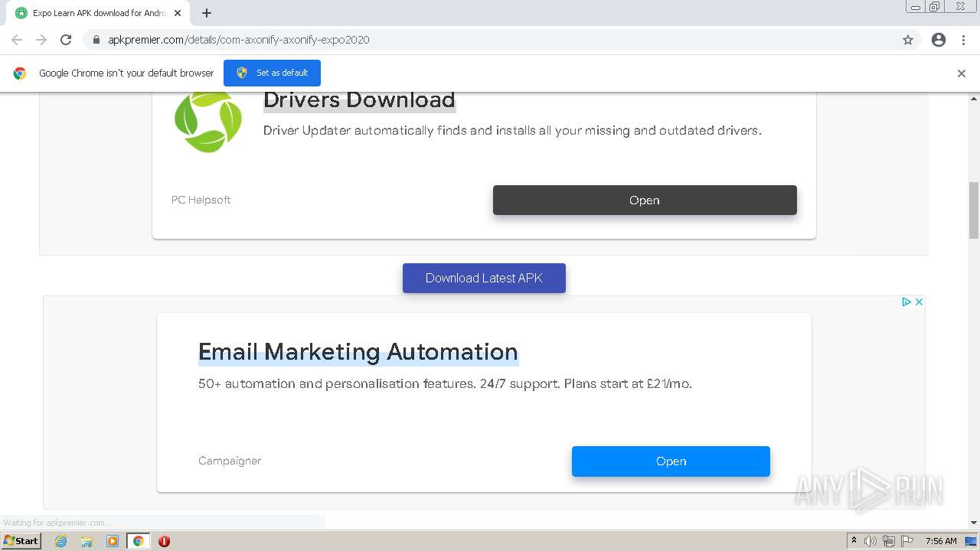Image resolution: width=980 pixels, height=551 pixels.
Task: Open the Windows Start menu
Action: pos(21,540)
